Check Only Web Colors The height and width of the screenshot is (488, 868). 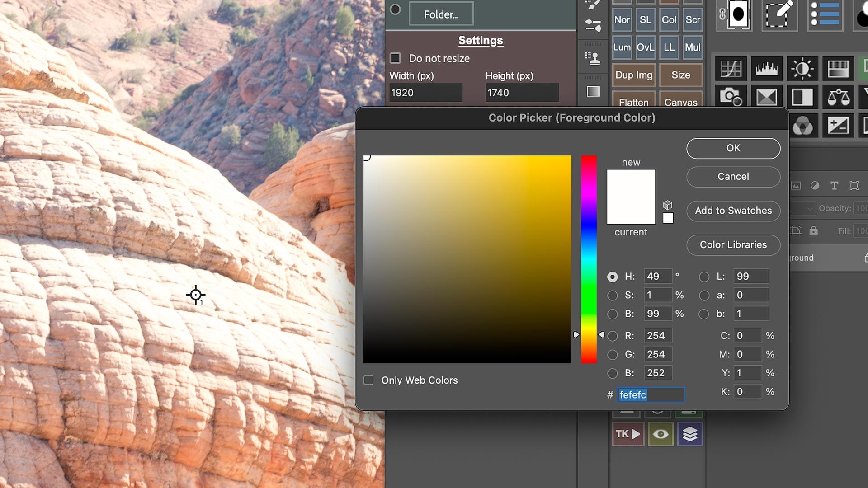pos(368,380)
